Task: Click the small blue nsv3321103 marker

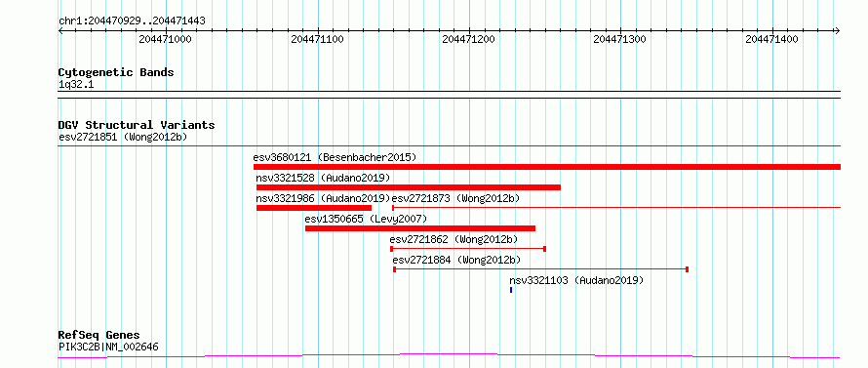Action: coord(511,290)
